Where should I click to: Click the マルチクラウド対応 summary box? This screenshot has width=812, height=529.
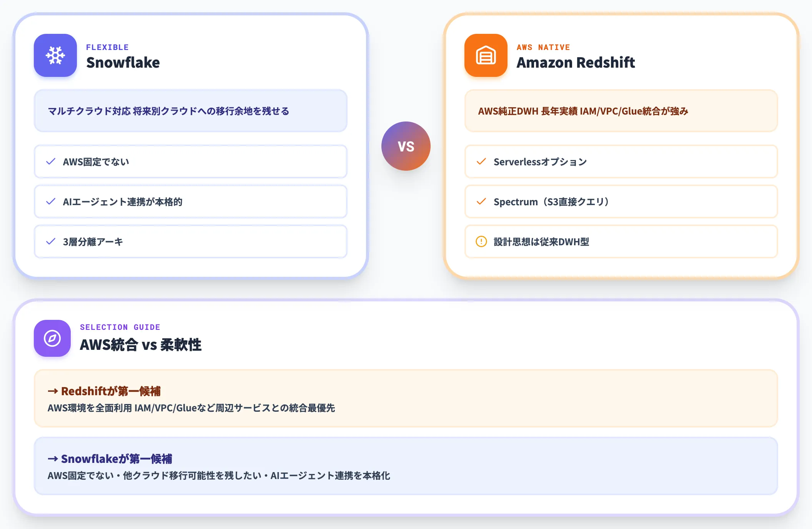tap(191, 111)
